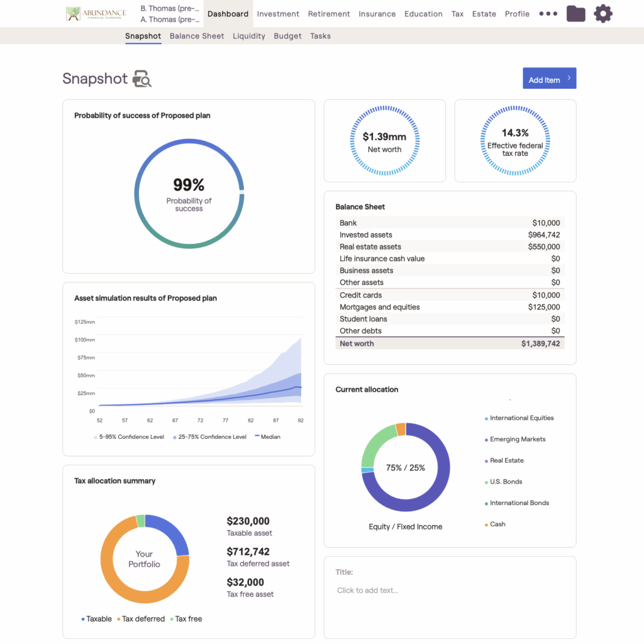The width and height of the screenshot is (644, 644).
Task: Click the 'Click to add text' field
Action: point(368,590)
